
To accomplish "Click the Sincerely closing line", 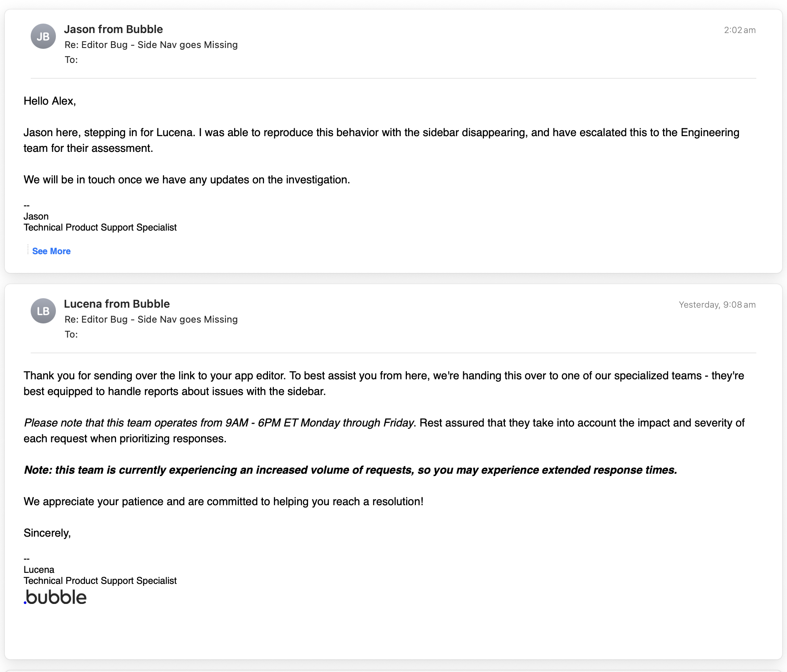I will 47,533.
